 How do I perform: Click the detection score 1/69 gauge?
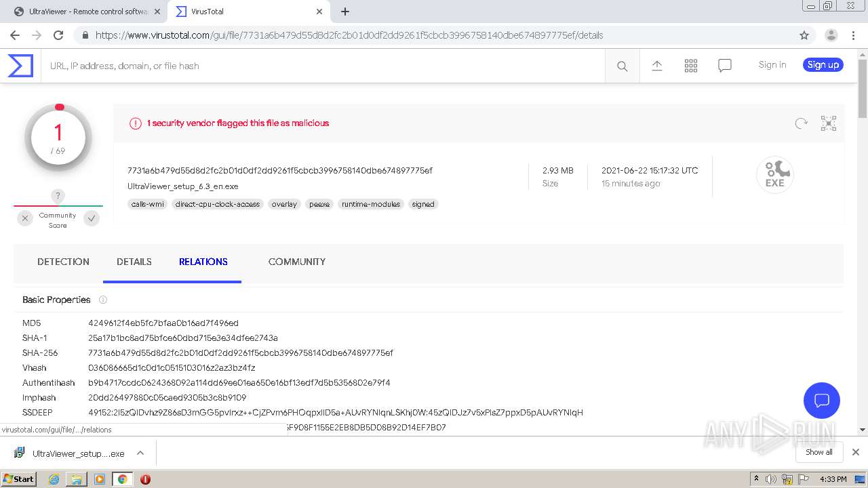58,138
